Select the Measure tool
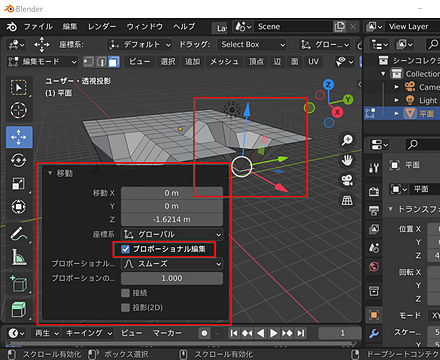The width and height of the screenshot is (440, 360). click(19, 257)
